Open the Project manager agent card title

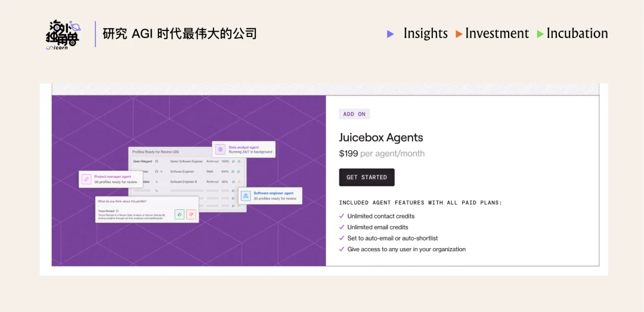[x=113, y=177]
